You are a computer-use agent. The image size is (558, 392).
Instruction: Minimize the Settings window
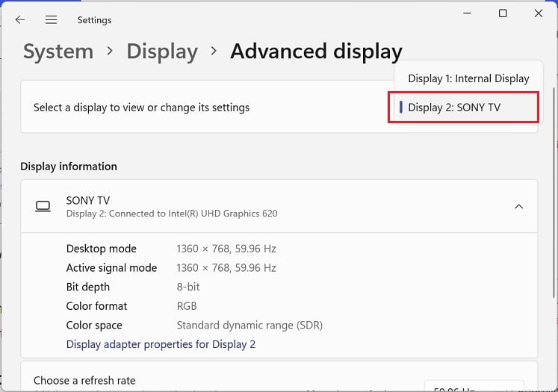(x=468, y=13)
